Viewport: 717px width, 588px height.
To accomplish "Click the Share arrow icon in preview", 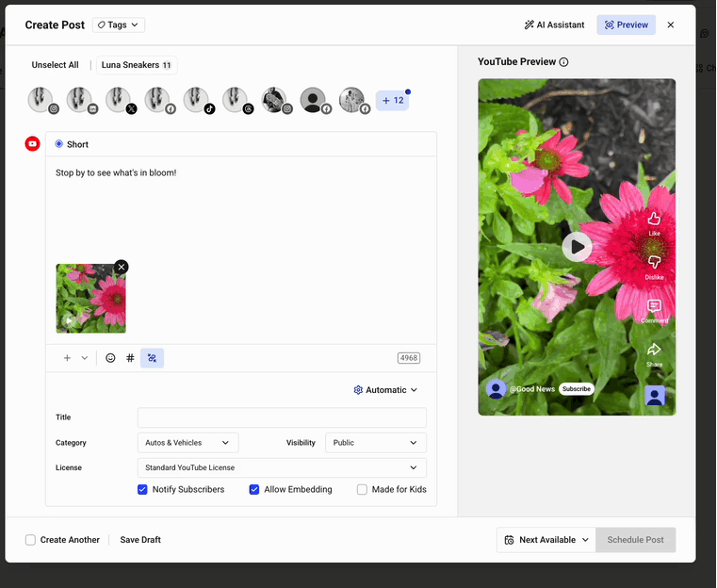I will [655, 350].
